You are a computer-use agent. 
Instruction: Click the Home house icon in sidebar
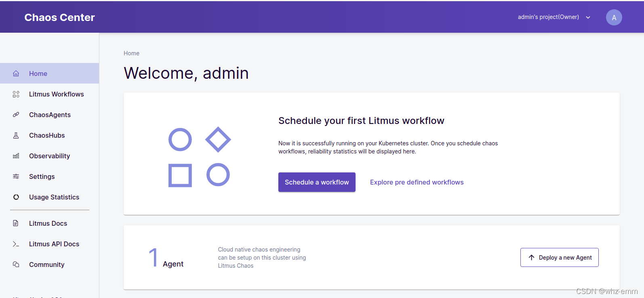16,73
